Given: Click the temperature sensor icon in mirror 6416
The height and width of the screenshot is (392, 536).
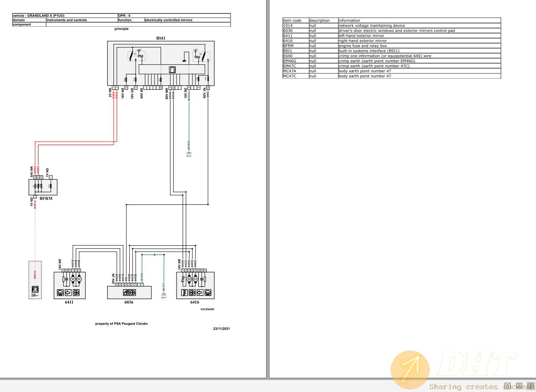Looking at the screenshot, I should [184, 293].
